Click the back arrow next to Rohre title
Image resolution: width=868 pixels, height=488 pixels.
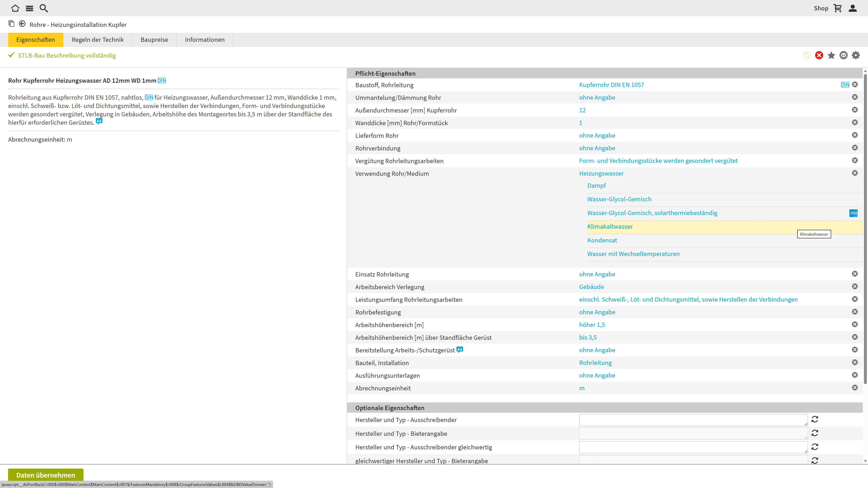click(x=22, y=24)
